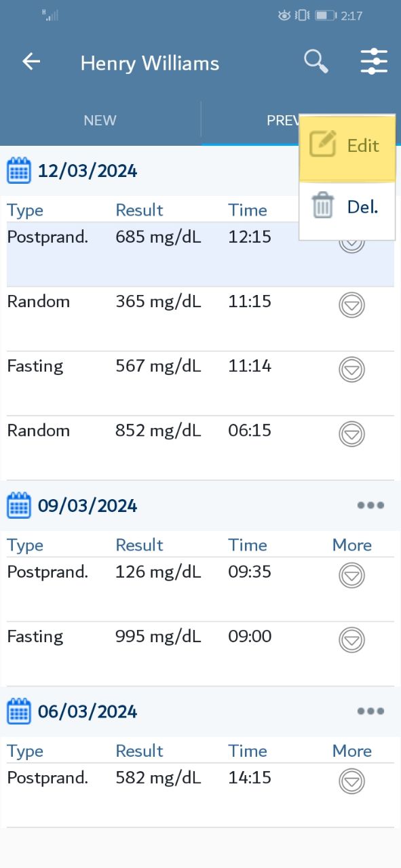401x868 pixels.
Task: Expand the Postprand. 582 mg/dL entry
Action: coord(351,781)
